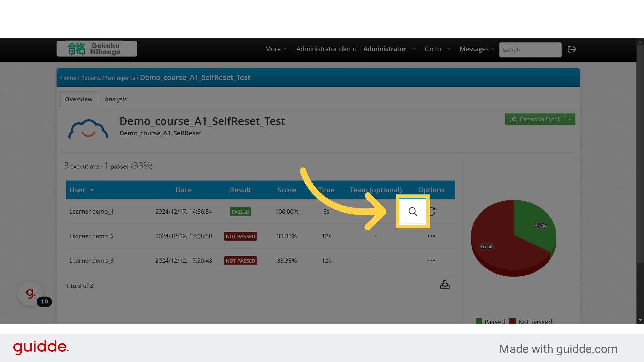The width and height of the screenshot is (644, 362).
Task: Open the guidde step counter badge
Action: tap(44, 301)
